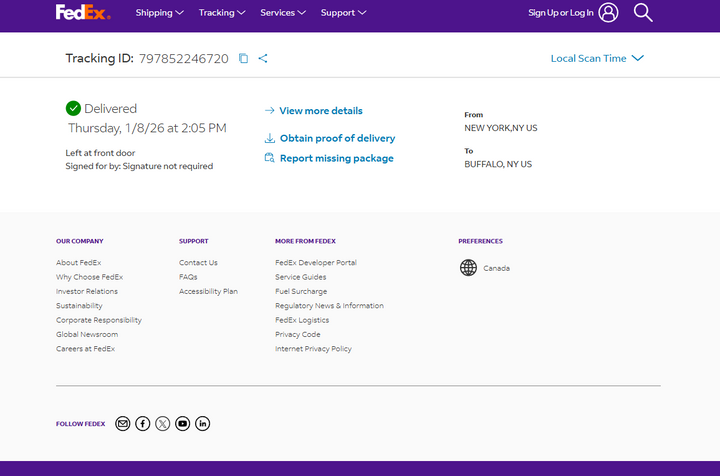
Task: Click the FOLLOW FEDEX label
Action: (x=81, y=424)
